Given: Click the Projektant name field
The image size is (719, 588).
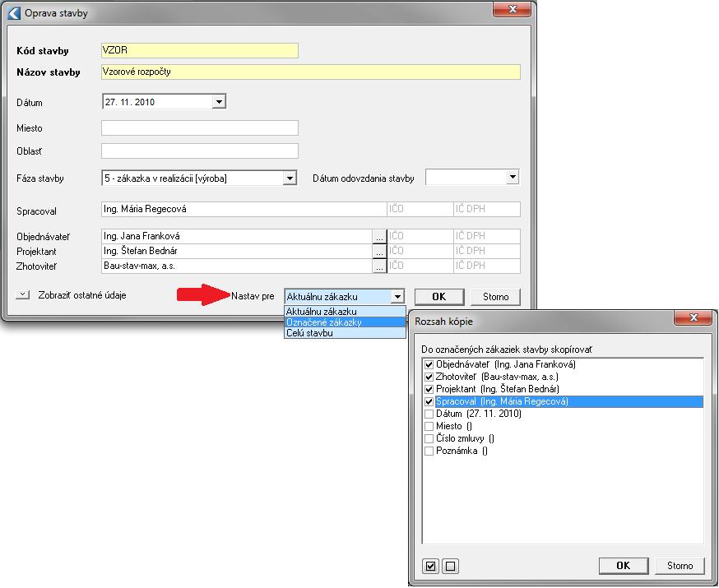Looking at the screenshot, I should coord(237,251).
